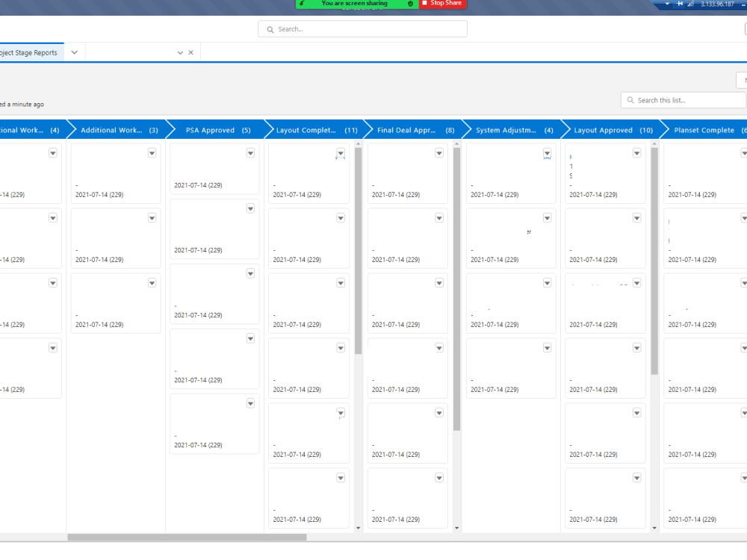Open actions menu on sixth Layout Complete card

(341, 478)
